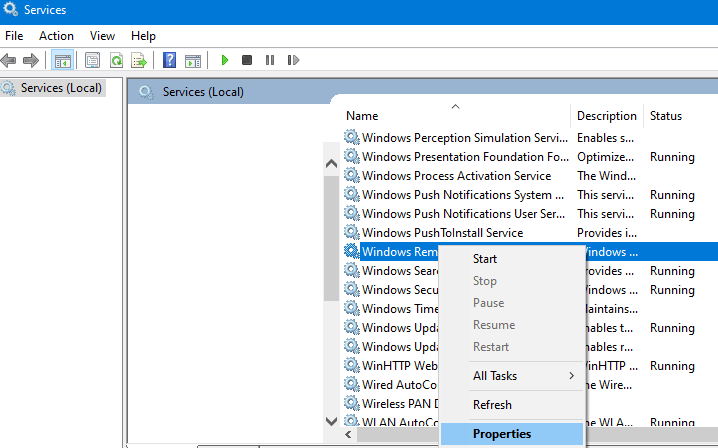The height and width of the screenshot is (448, 718).
Task: Select Windows PushToInstall Service row
Action: pyautogui.click(x=442, y=233)
